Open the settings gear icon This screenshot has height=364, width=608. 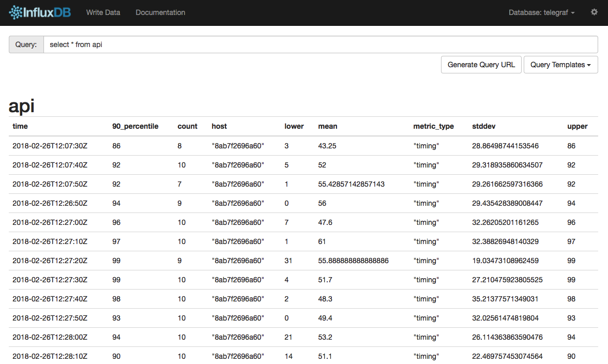coord(594,12)
